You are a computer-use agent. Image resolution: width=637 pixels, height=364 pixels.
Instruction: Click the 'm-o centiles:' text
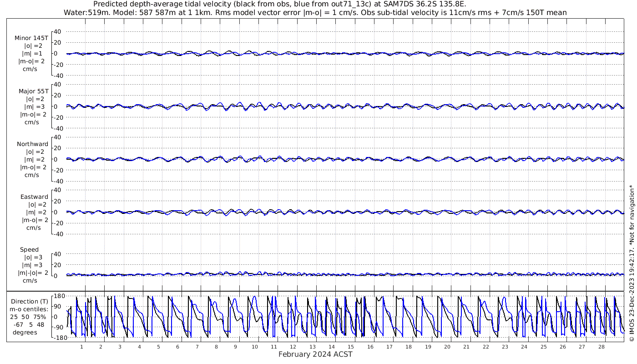pyautogui.click(x=29, y=309)
